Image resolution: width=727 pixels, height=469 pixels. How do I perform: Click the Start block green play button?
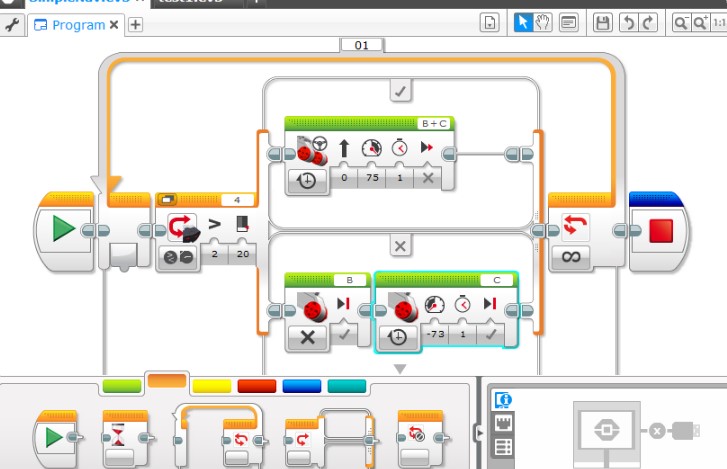click(63, 230)
